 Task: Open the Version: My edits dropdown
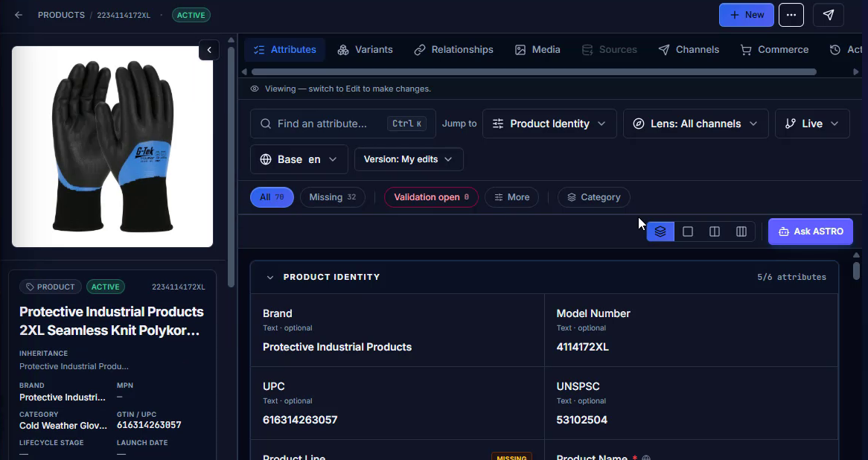click(x=409, y=159)
